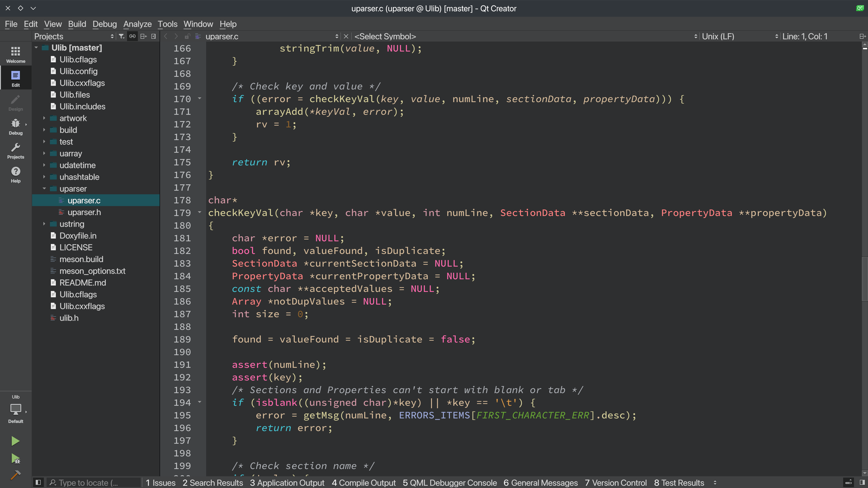Select uparser.h in the project tree
The width and height of the screenshot is (868, 488).
(x=84, y=212)
